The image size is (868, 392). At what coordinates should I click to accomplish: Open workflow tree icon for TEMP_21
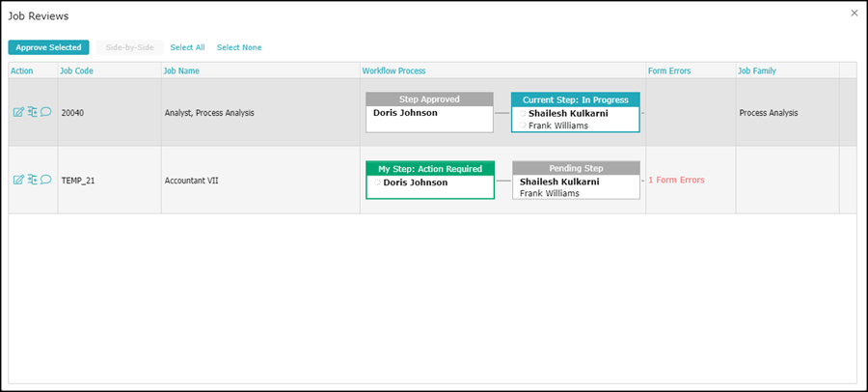point(32,180)
